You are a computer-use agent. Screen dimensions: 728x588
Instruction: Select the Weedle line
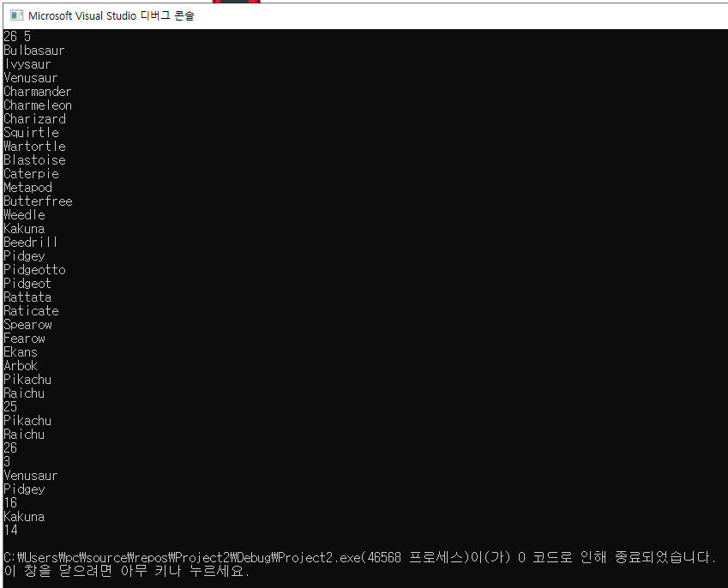24,215
